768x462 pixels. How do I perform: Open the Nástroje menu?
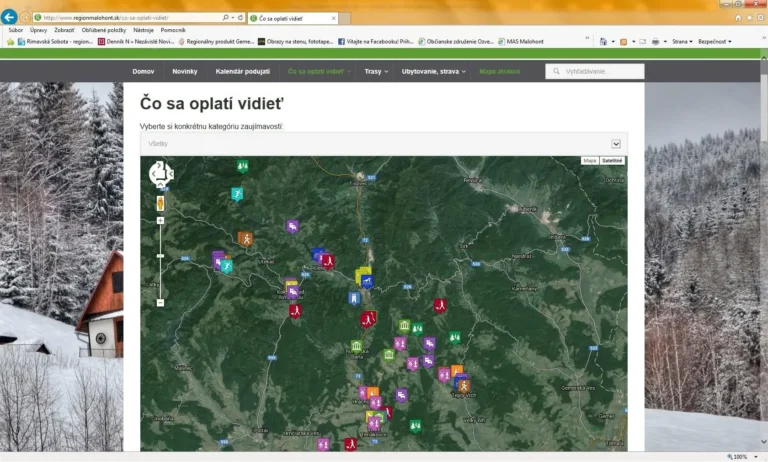pos(144,30)
